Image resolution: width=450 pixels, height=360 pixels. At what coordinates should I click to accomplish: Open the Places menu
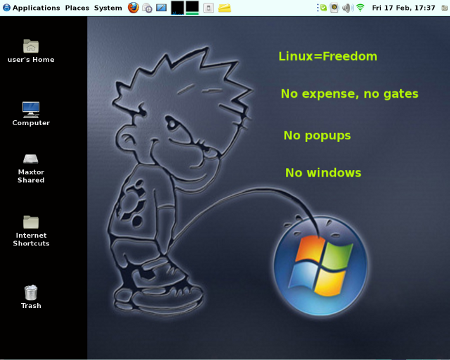pos(77,8)
